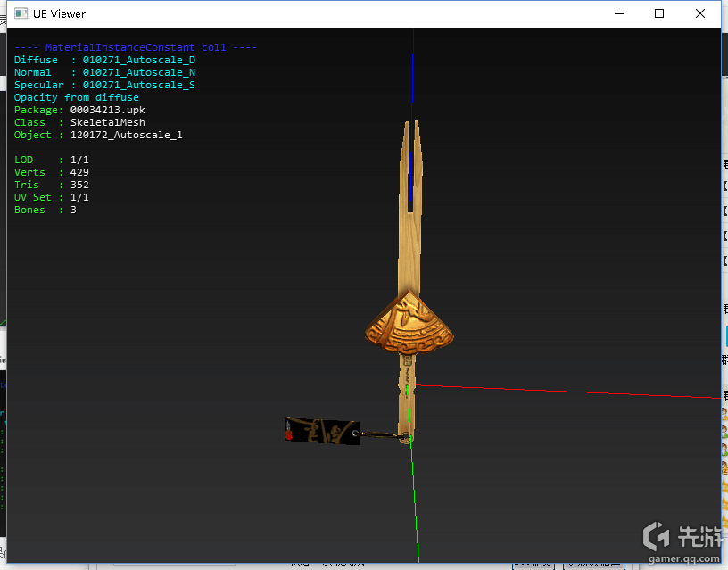
Task: Click the red X axis line
Action: coord(571,392)
